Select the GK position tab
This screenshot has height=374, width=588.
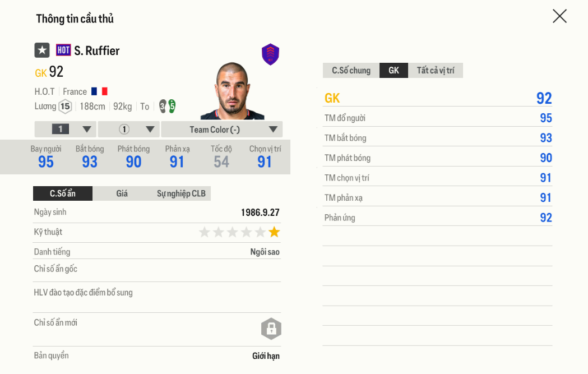click(393, 71)
